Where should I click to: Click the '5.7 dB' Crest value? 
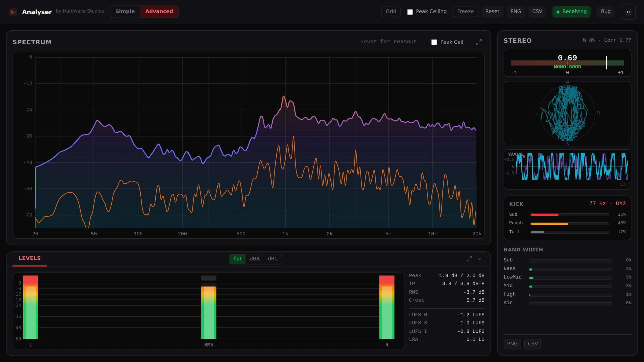[x=475, y=300]
